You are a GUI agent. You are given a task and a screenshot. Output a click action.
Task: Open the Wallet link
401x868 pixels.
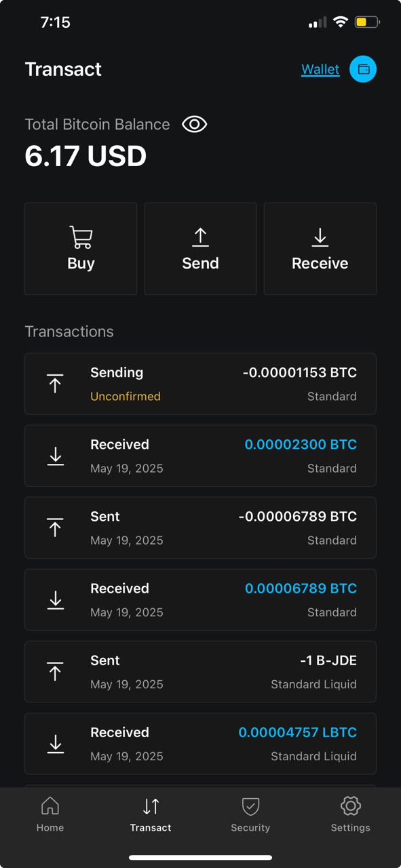pos(320,69)
